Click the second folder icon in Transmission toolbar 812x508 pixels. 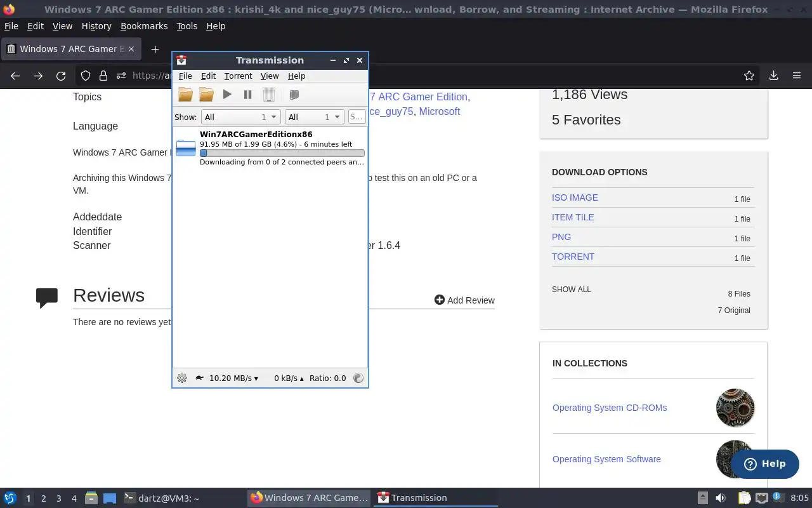click(206, 95)
